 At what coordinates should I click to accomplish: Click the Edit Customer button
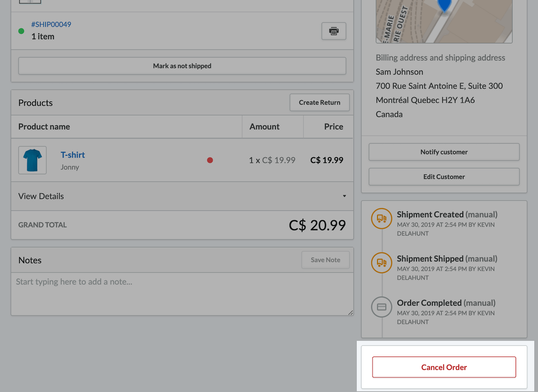[444, 177]
